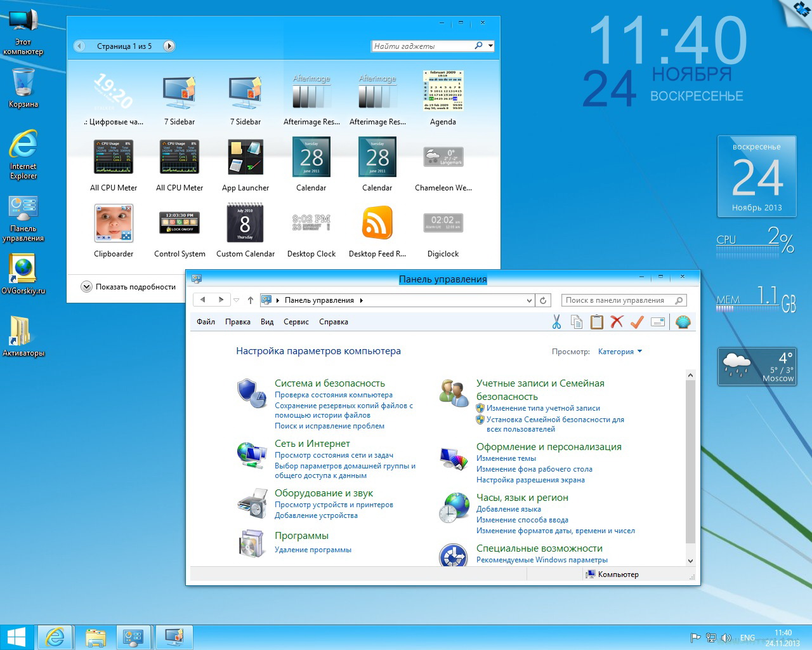Image resolution: width=812 pixels, height=650 pixels.
Task: Click the Удаление программы link
Action: (313, 550)
